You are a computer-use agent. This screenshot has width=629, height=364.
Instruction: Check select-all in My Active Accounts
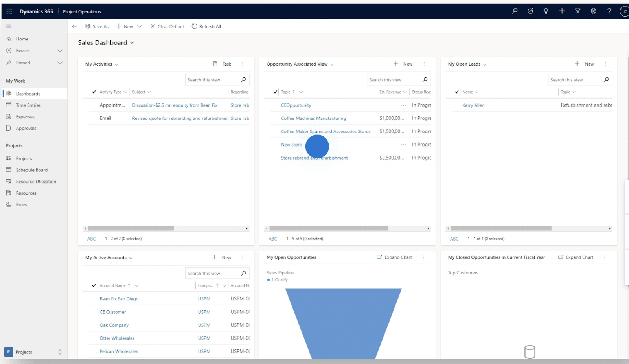[94, 285]
